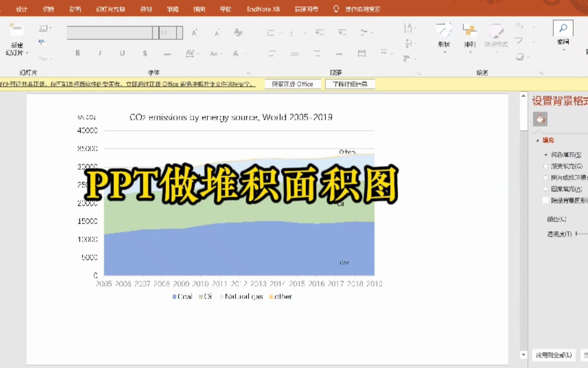
Task: Click the numbered list icon
Action: [293, 33]
